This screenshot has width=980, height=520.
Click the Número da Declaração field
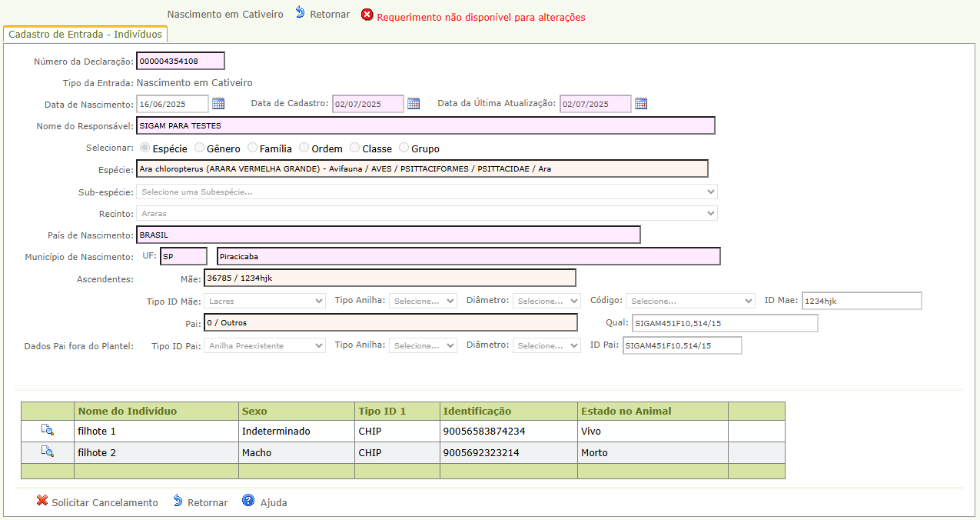[181, 61]
